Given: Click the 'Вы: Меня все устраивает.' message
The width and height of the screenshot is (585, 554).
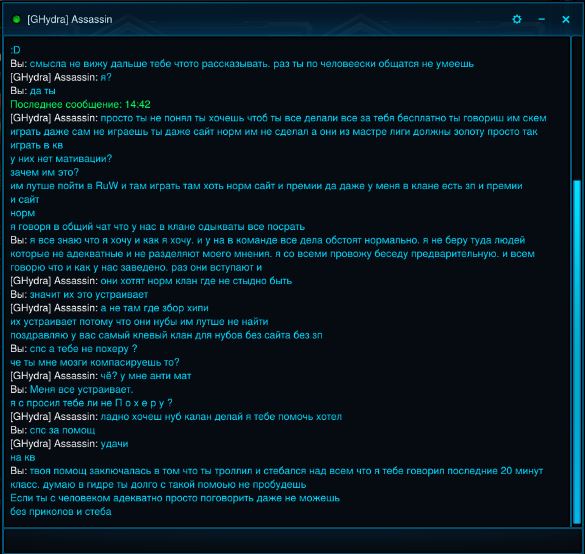Looking at the screenshot, I should click(72, 389).
